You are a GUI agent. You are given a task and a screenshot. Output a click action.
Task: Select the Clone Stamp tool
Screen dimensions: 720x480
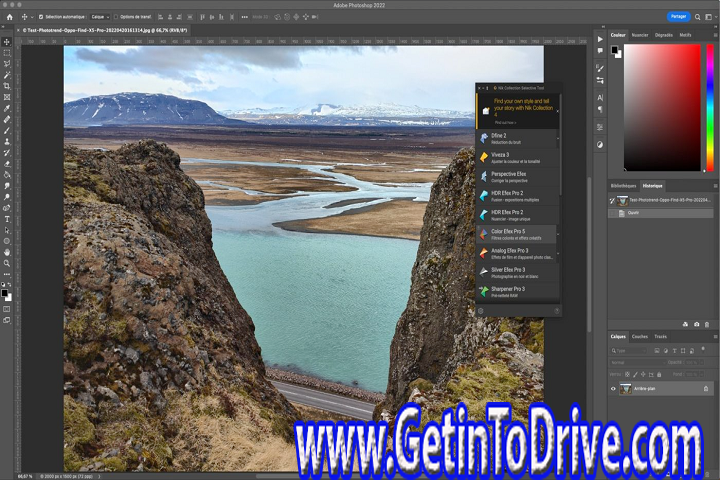(x=7, y=141)
